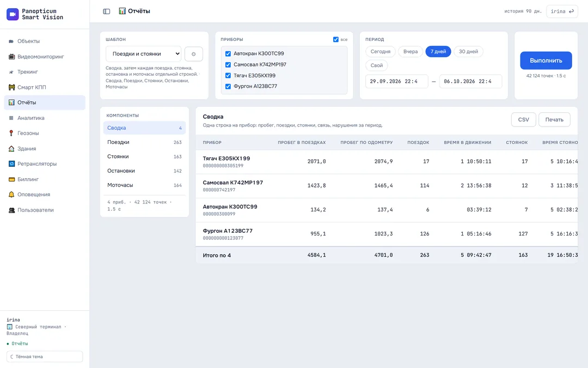Screen dimensions: 588x368
Task: Choose the Свой custom period preset
Action: click(x=377, y=65)
